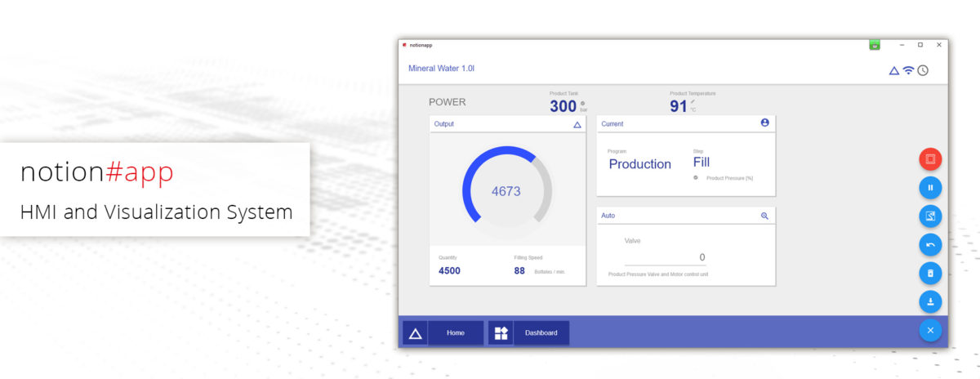Click the green battery icon in title bar
980x379 pixels.
[x=875, y=45]
